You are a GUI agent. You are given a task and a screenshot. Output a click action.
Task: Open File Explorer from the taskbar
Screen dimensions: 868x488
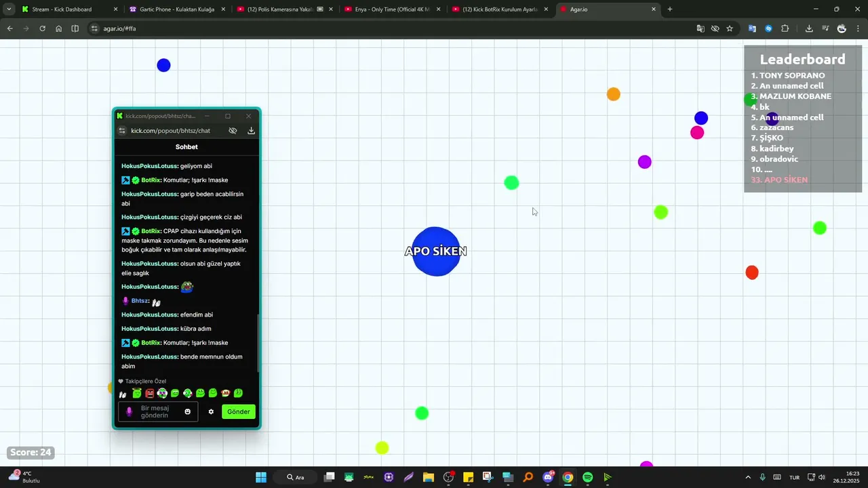coord(429,477)
